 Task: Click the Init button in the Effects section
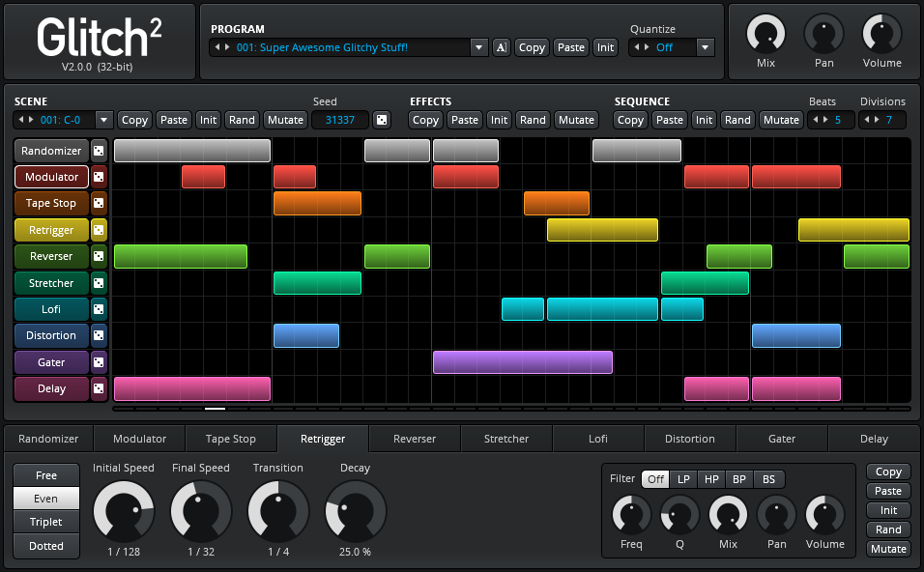(x=499, y=120)
